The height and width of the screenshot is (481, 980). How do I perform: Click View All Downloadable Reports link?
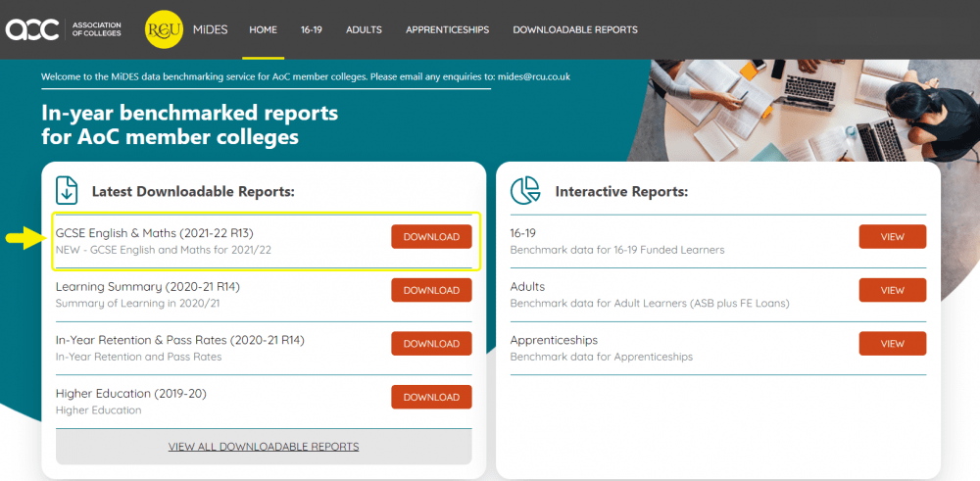264,447
